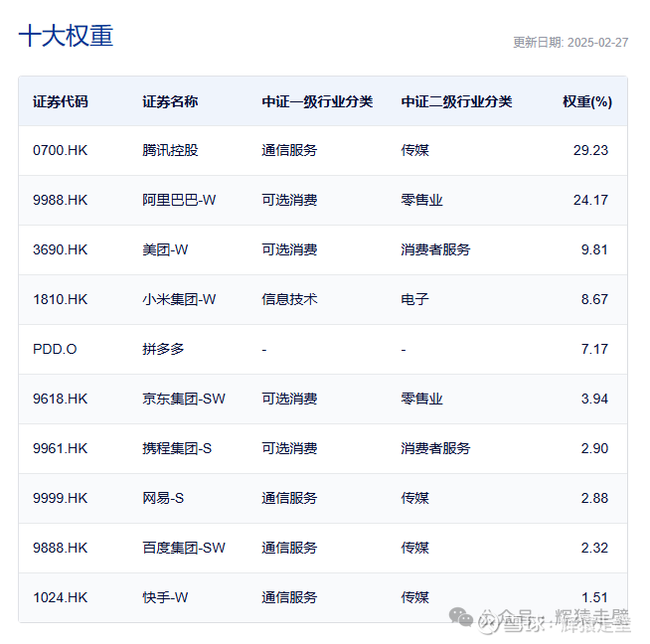Click 消费者服务 in the 携程集团-S row

tap(435, 448)
